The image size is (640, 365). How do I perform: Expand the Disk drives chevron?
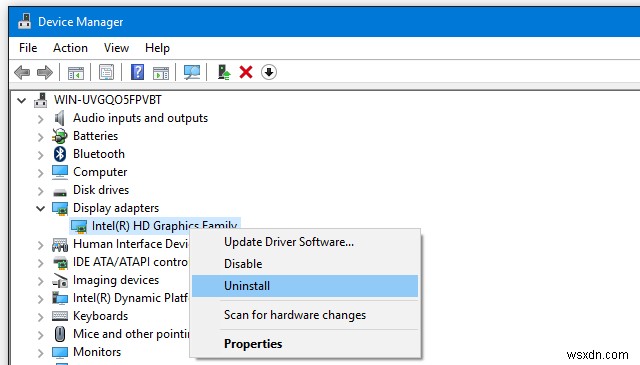click(x=40, y=191)
